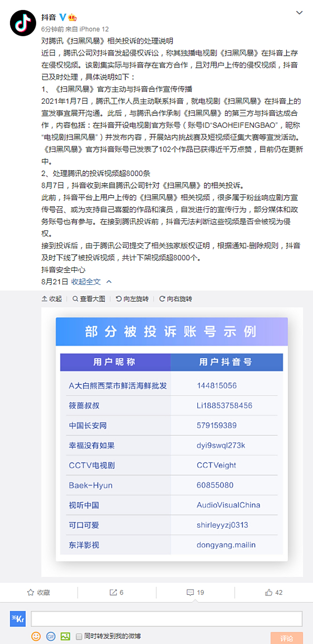Screen dimensions: 313x644
Task: Click the text 抖音安全中心
Action: coord(63,270)
